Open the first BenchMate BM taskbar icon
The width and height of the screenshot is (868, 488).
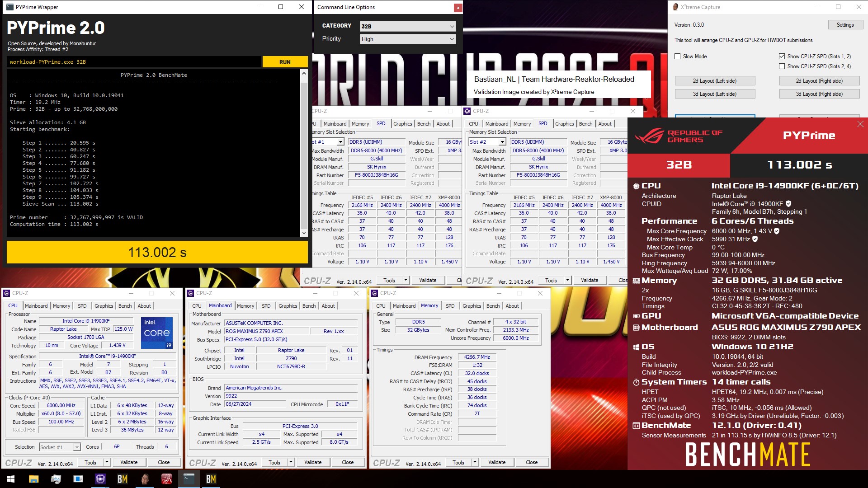point(122,479)
